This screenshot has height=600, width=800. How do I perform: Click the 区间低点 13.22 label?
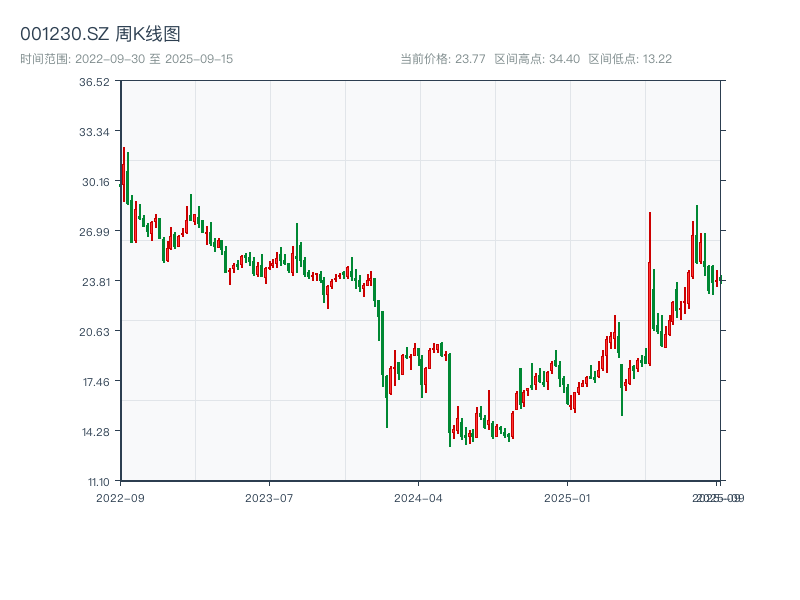(x=630, y=59)
